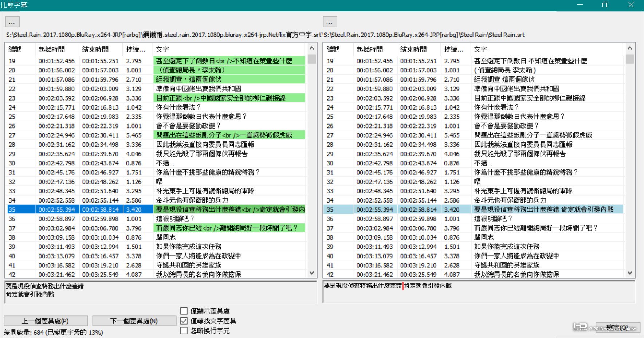Grab the left list scrollbar thumb
Viewport: 644px width, 338px height.
click(x=311, y=59)
